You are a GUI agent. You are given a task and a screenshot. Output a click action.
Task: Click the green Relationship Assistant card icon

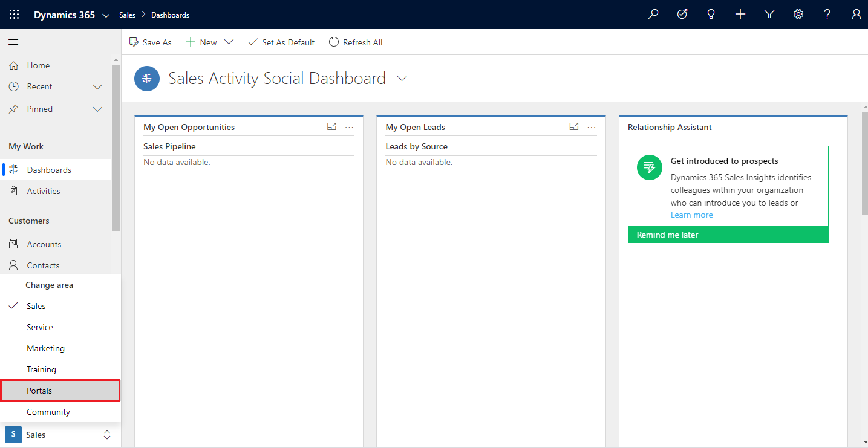point(650,167)
